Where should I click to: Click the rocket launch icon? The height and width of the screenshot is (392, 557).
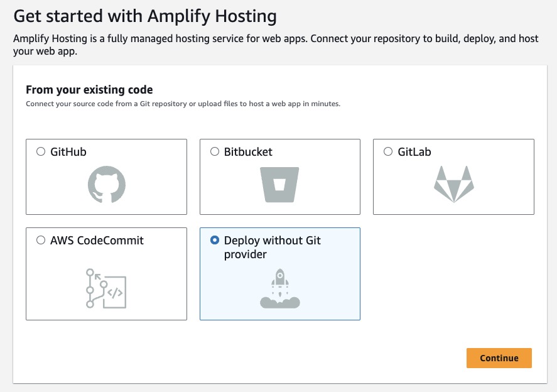280,289
